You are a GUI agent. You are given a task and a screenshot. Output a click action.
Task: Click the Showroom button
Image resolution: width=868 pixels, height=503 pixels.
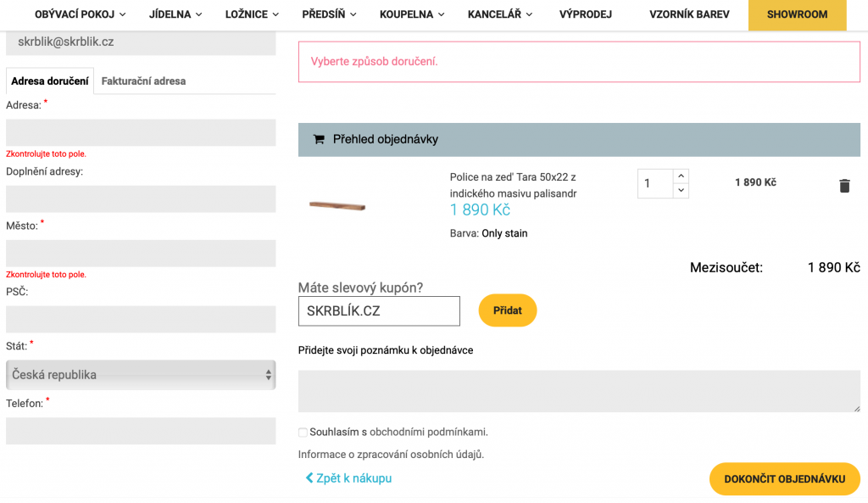pos(797,14)
